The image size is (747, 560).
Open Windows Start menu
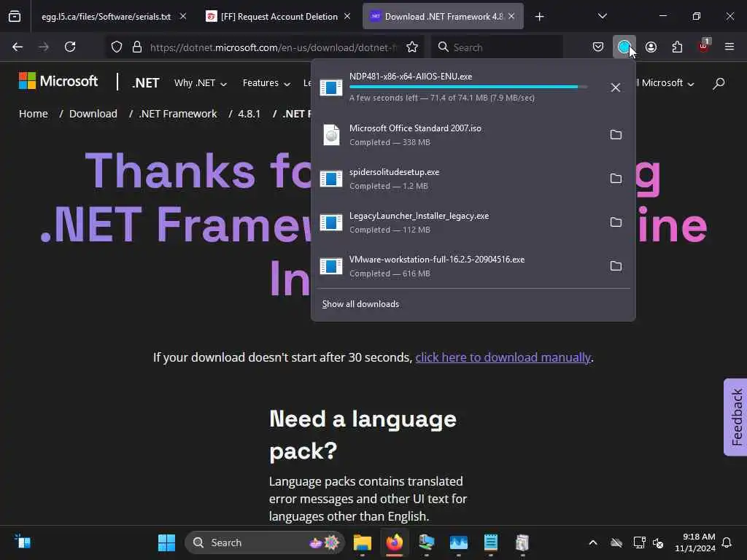[x=166, y=542]
